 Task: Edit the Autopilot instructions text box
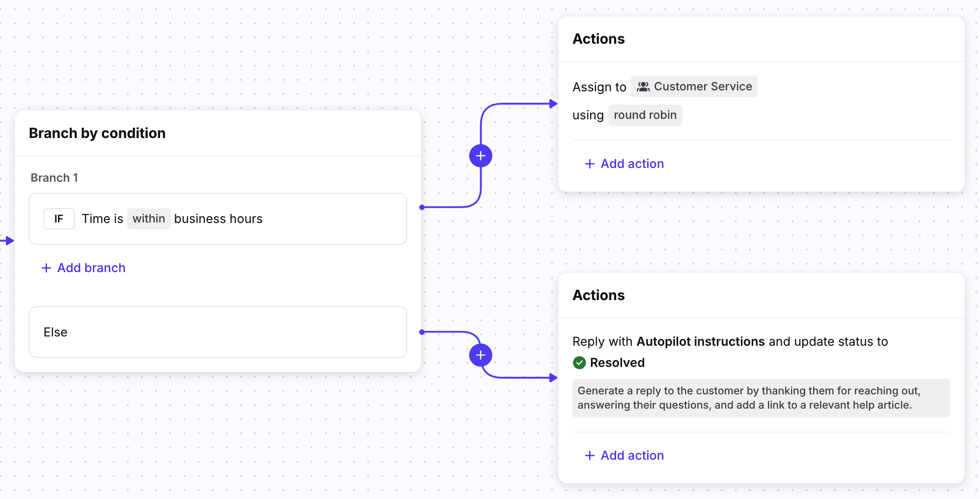(761, 398)
